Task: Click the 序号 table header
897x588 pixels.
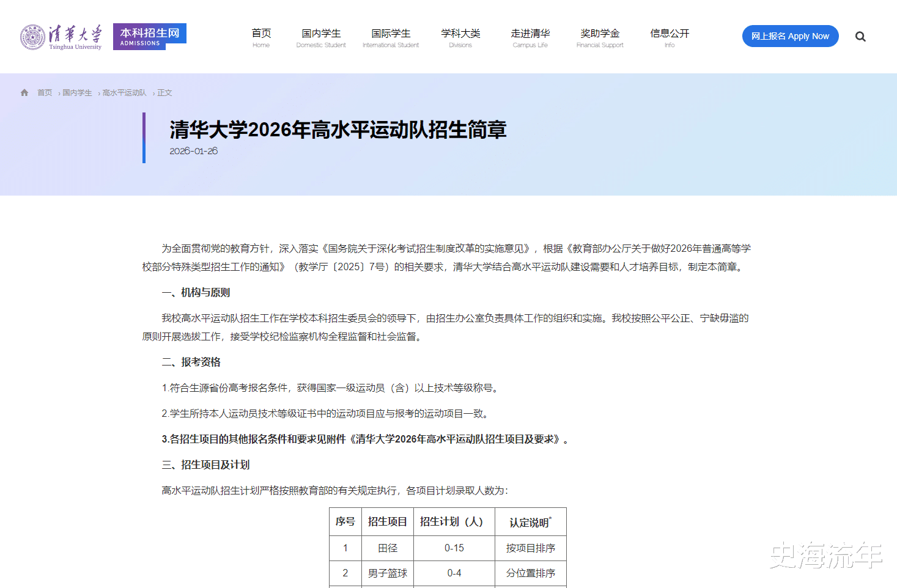Action: pos(345,522)
